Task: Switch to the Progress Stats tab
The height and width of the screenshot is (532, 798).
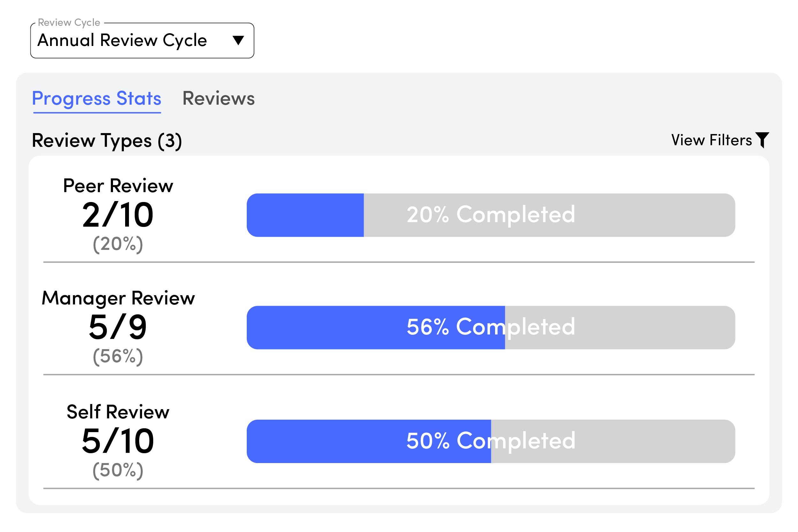Action: point(97,98)
